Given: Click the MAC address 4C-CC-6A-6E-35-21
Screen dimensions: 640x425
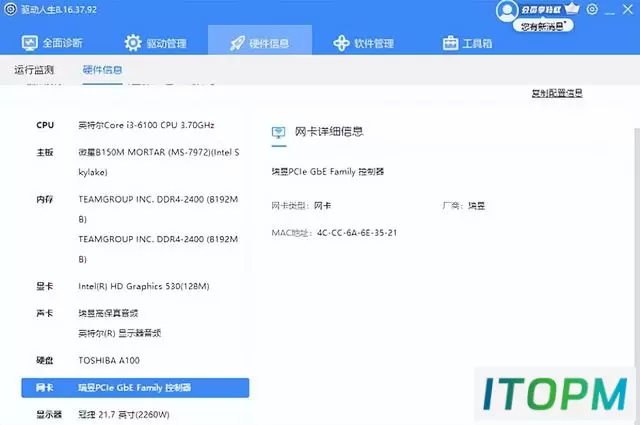Looking at the screenshot, I should point(357,233).
